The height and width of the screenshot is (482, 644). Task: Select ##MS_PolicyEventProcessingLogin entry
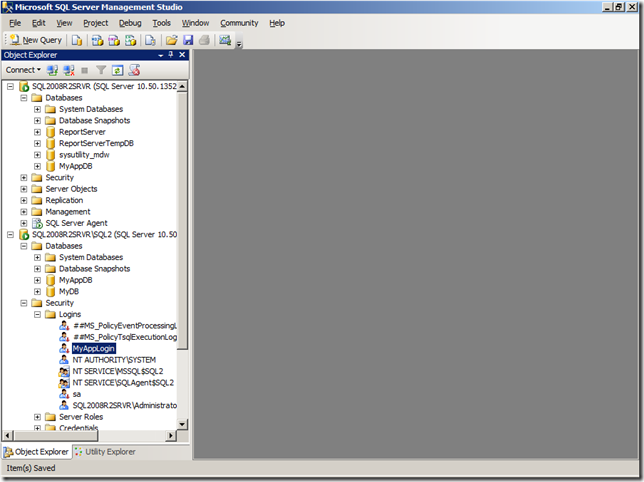pos(125,326)
